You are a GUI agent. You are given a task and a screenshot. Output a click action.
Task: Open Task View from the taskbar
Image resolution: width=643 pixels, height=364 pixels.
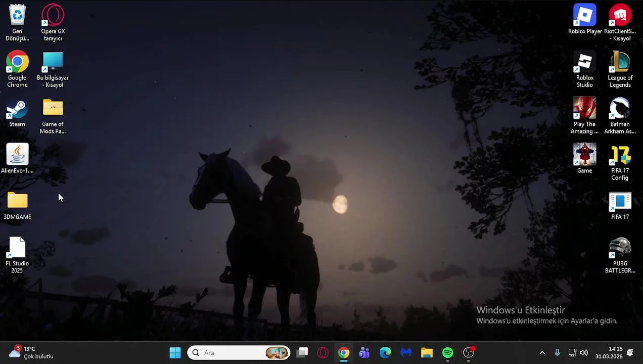pyautogui.click(x=302, y=353)
